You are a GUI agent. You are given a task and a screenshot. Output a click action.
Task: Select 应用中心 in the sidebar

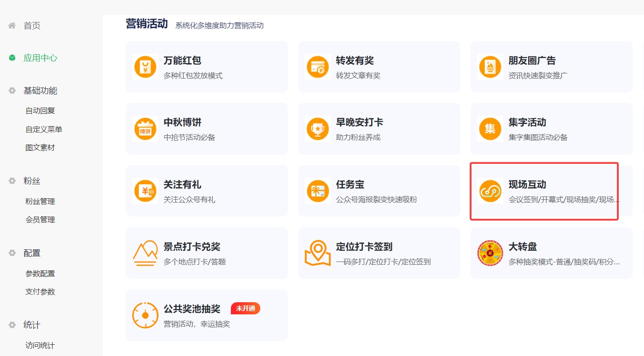coord(40,58)
